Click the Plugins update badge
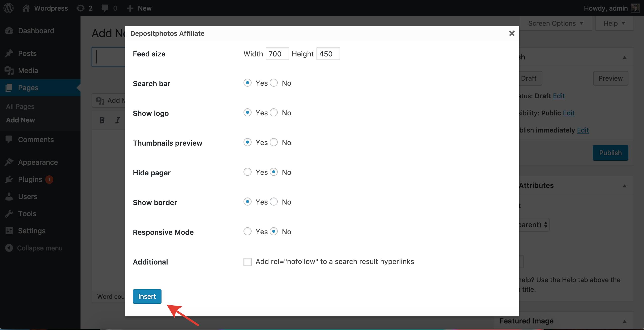Screen dimensions: 644x330 [49, 180]
